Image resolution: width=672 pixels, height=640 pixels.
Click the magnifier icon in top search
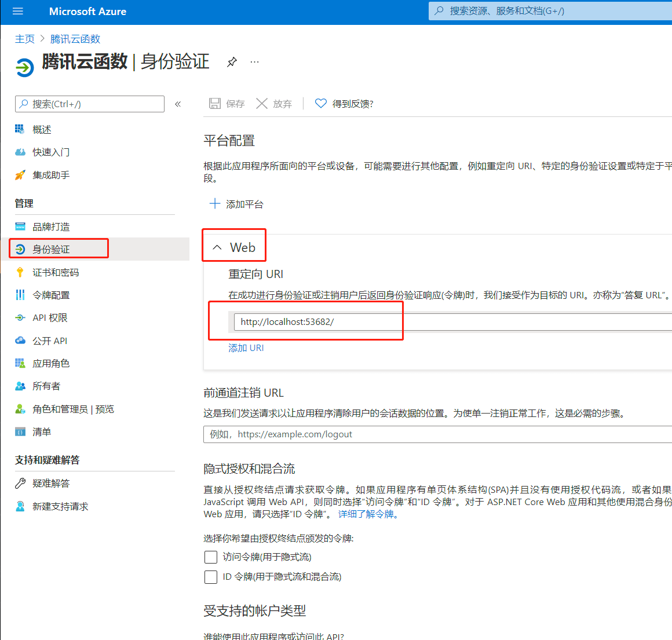pos(439,11)
